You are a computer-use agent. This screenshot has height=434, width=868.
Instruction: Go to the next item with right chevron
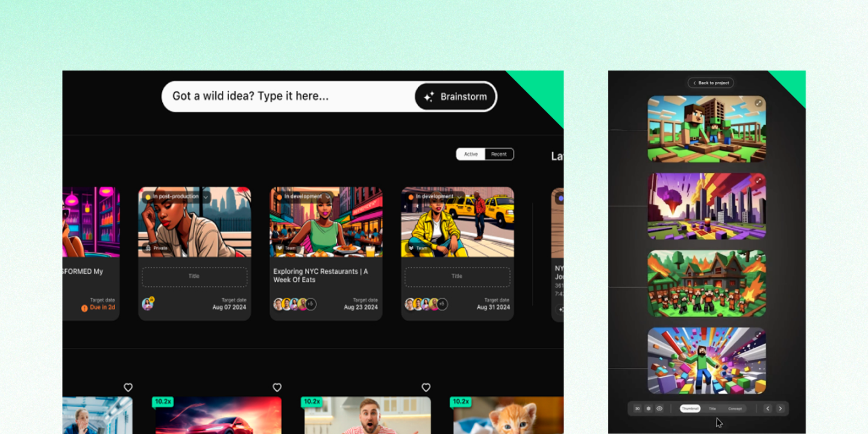(x=781, y=409)
